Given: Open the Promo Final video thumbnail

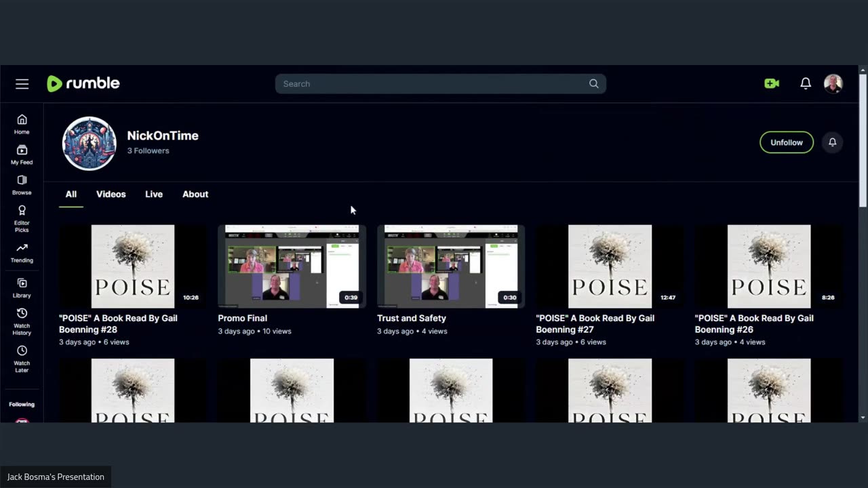Looking at the screenshot, I should click(292, 266).
